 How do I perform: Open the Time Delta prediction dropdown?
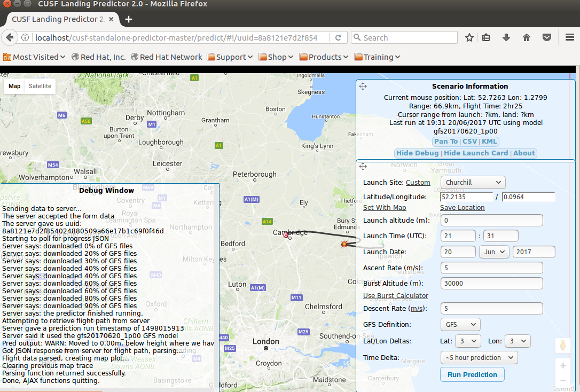click(479, 358)
